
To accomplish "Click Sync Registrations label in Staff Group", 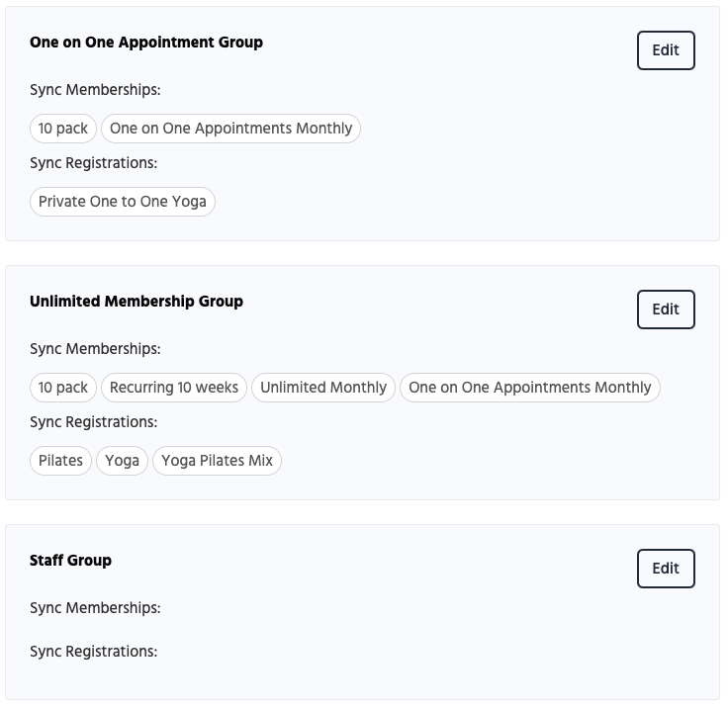I will 94,652.
